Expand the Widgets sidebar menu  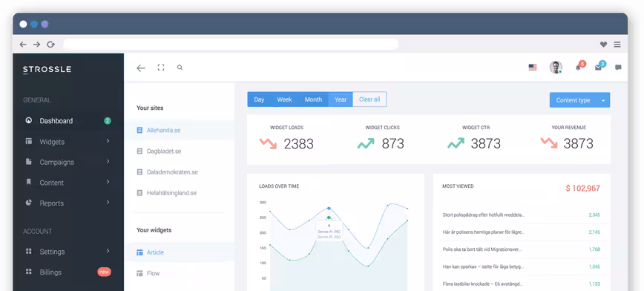click(x=68, y=142)
